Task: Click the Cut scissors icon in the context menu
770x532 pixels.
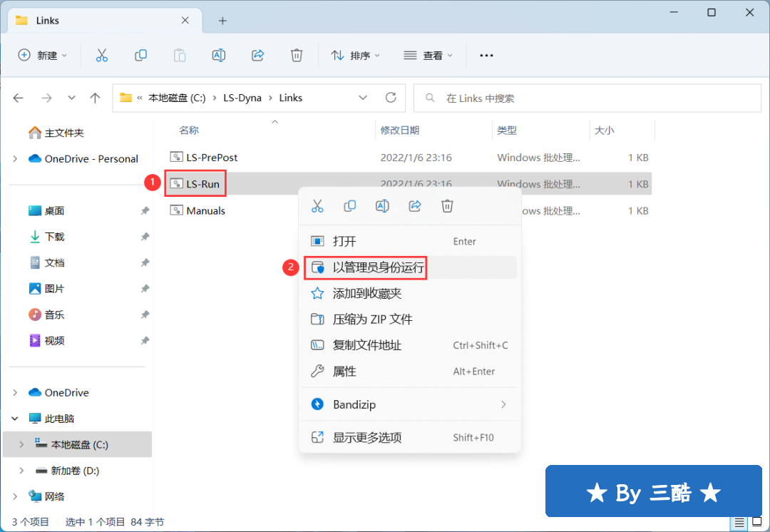Action: (317, 206)
